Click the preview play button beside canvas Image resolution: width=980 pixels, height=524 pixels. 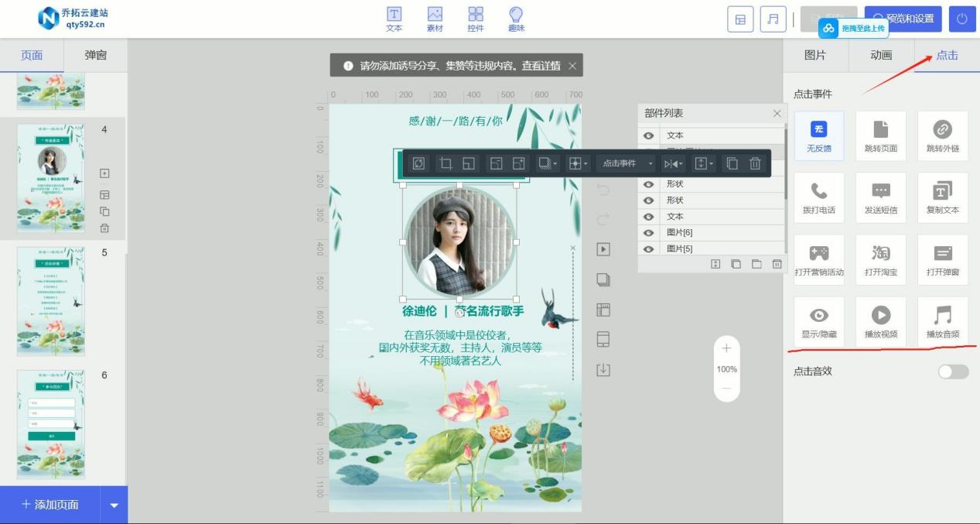pyautogui.click(x=603, y=249)
